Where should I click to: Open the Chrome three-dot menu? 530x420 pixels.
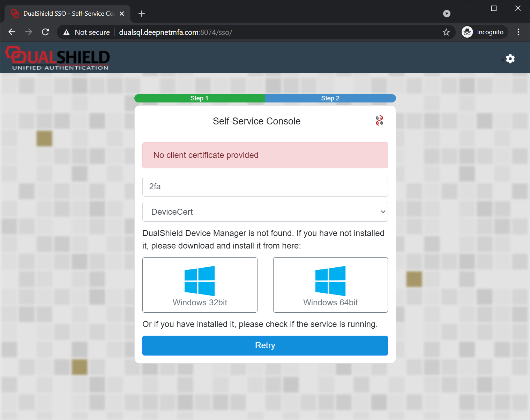coord(518,32)
